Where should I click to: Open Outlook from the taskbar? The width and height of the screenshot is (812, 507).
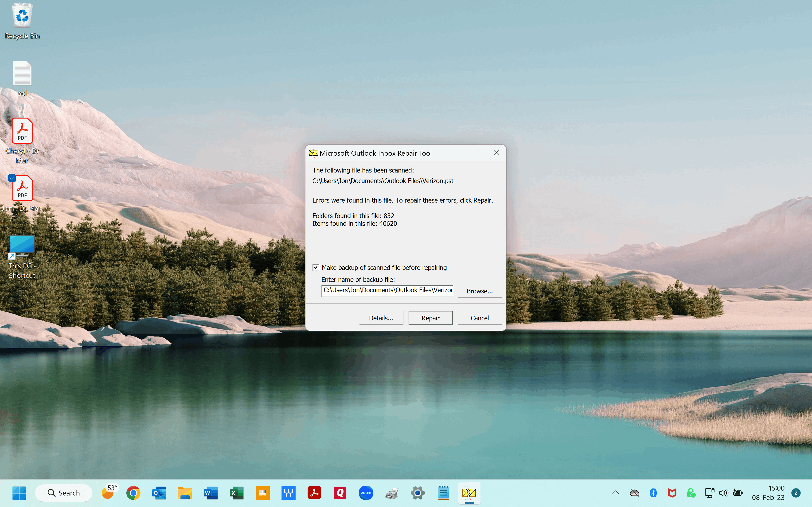159,493
